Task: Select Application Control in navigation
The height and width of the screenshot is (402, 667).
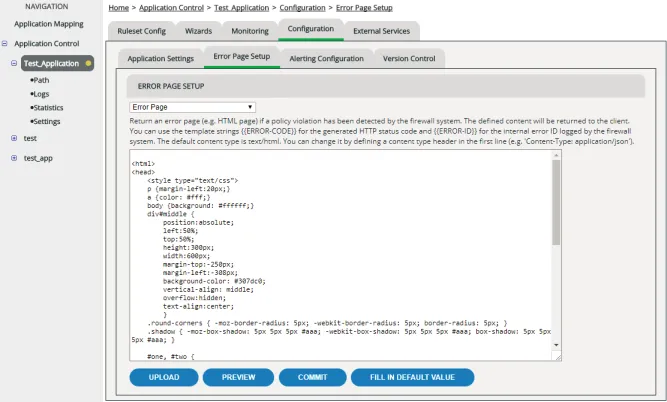Action: 47,43
